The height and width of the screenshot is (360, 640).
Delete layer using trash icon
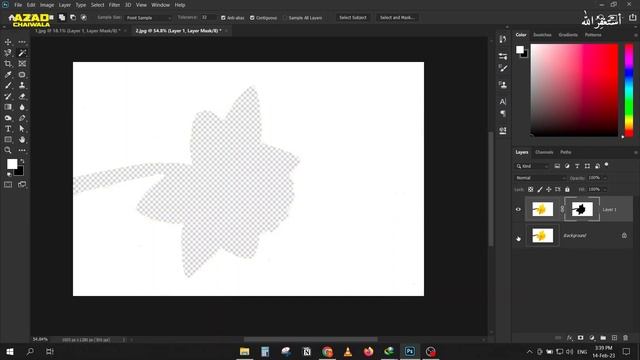(x=625, y=338)
